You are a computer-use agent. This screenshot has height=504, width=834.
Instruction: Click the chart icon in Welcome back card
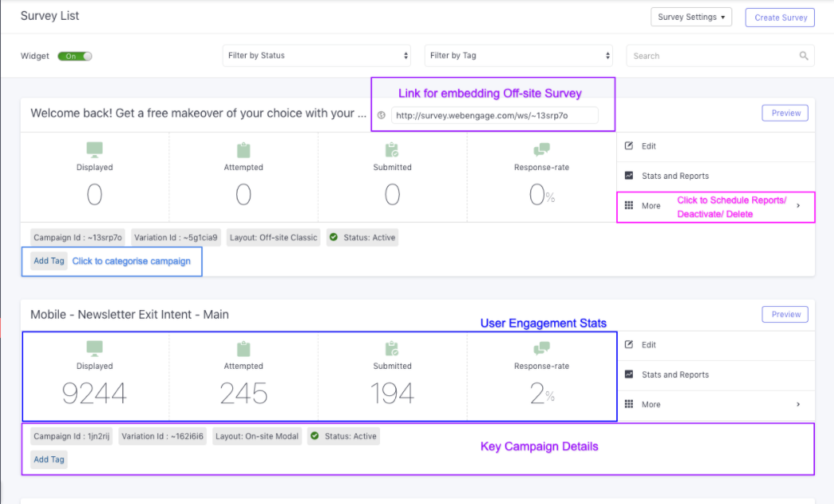pyautogui.click(x=629, y=176)
